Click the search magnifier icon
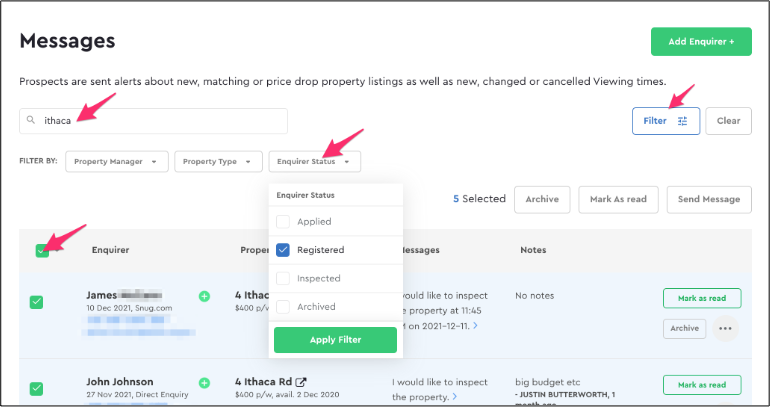The width and height of the screenshot is (770, 407). pos(31,120)
